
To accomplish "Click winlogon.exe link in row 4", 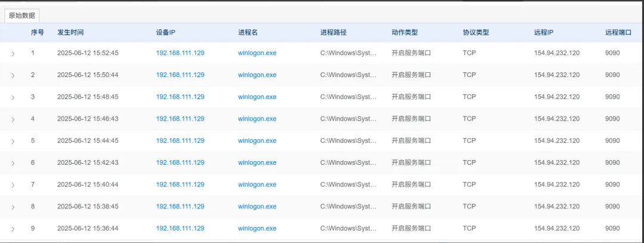I will (257, 118).
